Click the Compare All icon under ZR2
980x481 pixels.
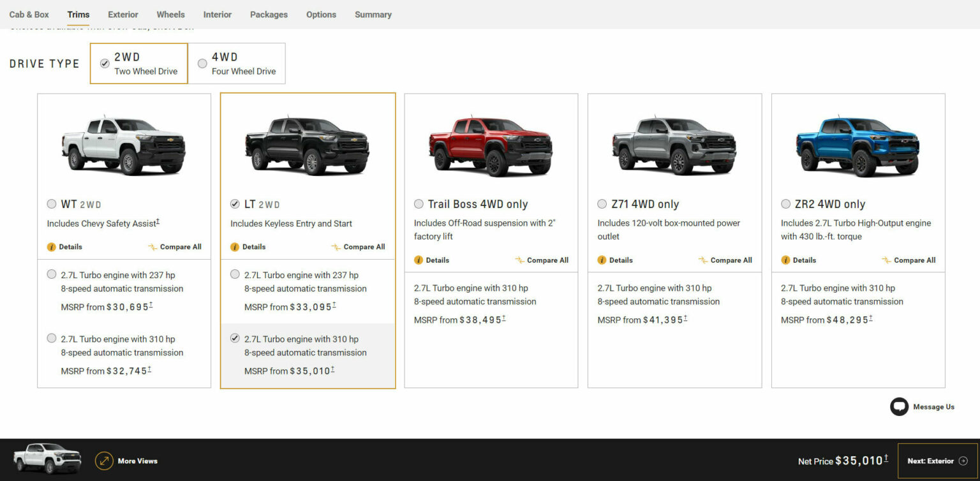tap(909, 260)
